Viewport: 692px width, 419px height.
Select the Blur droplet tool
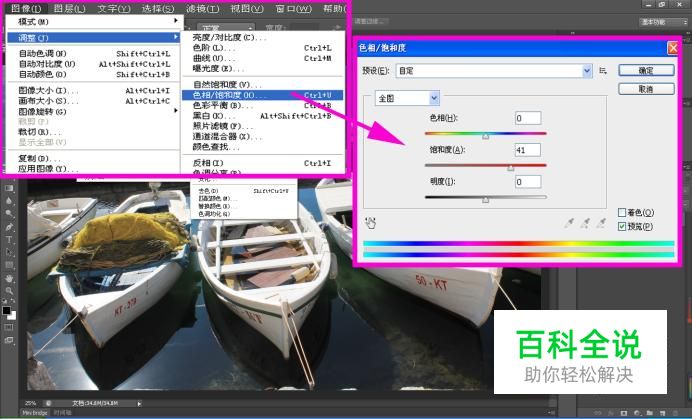(9, 201)
